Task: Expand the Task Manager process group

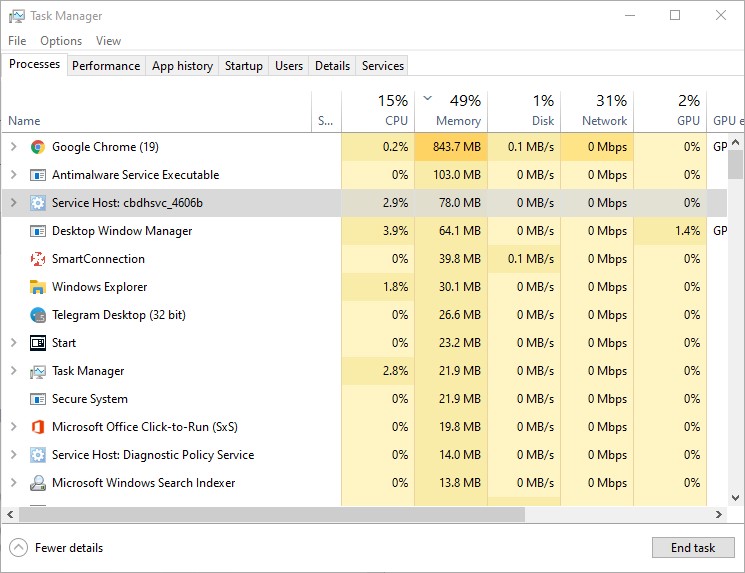Action: pos(13,371)
